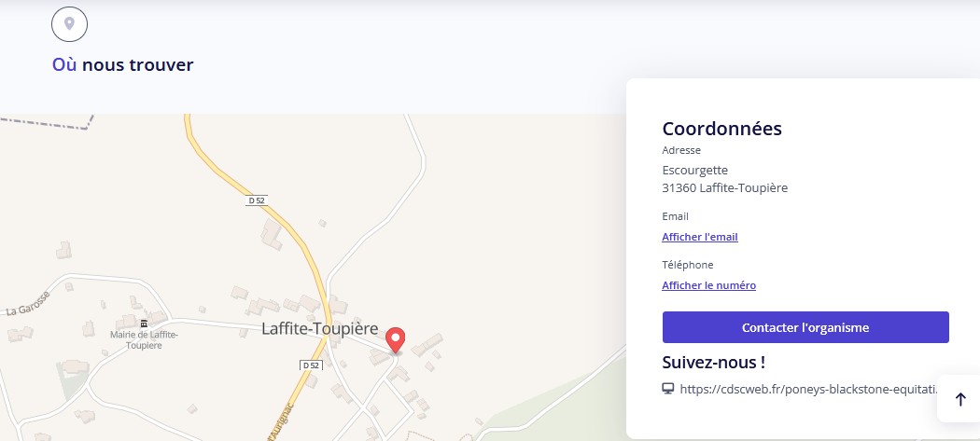Click the monitor icon beside the website URL

pos(667,389)
